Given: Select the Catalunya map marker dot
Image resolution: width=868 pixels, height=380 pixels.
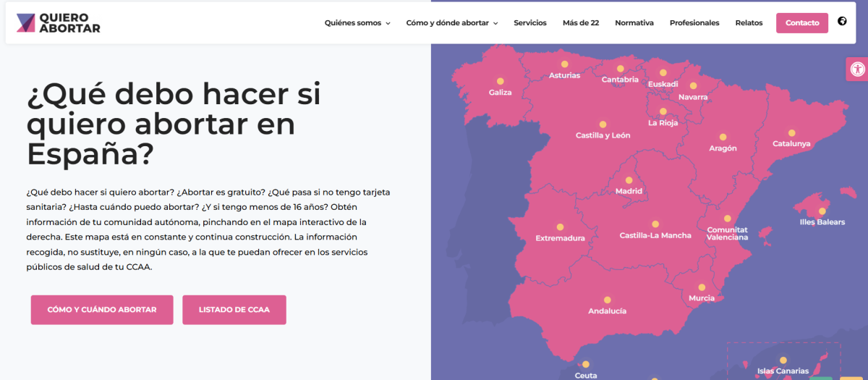Looking at the screenshot, I should [791, 133].
